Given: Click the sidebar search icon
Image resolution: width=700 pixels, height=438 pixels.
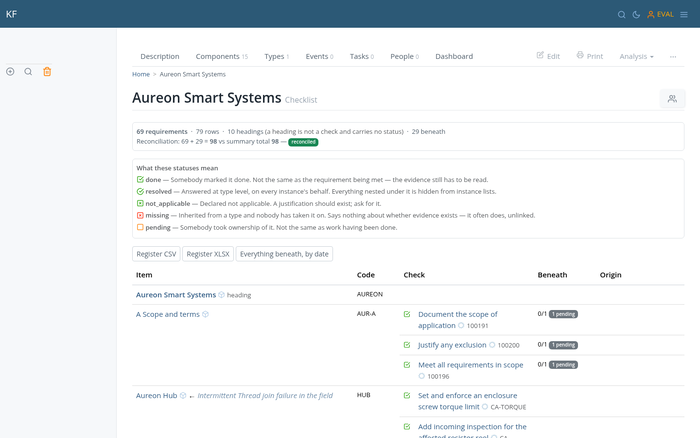Looking at the screenshot, I should [28, 71].
